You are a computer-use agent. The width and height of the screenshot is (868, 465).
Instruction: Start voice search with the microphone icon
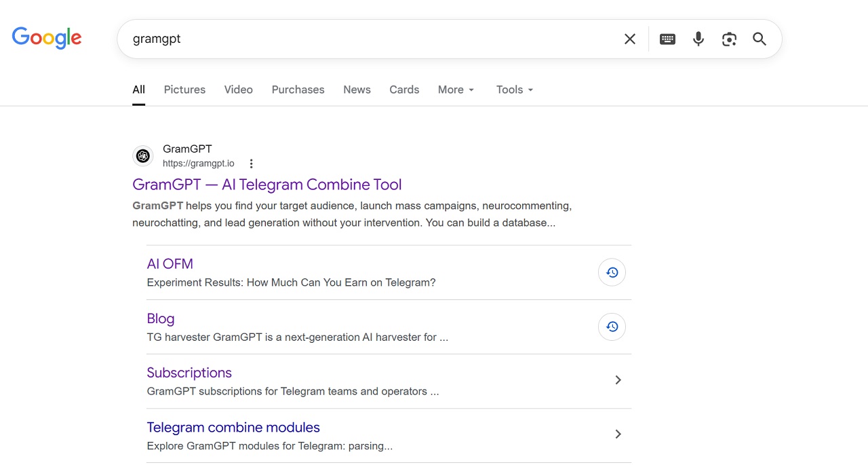tap(698, 39)
